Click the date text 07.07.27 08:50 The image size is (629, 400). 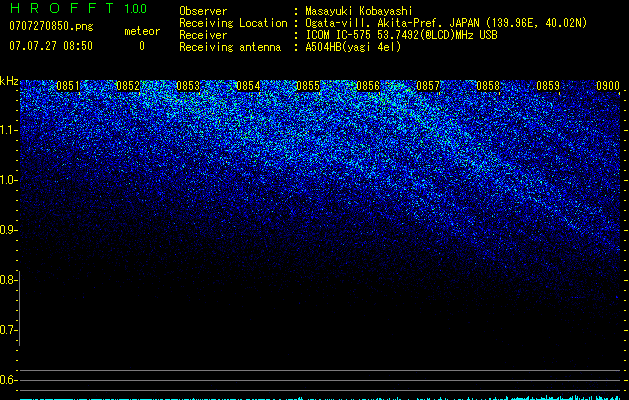click(51, 46)
